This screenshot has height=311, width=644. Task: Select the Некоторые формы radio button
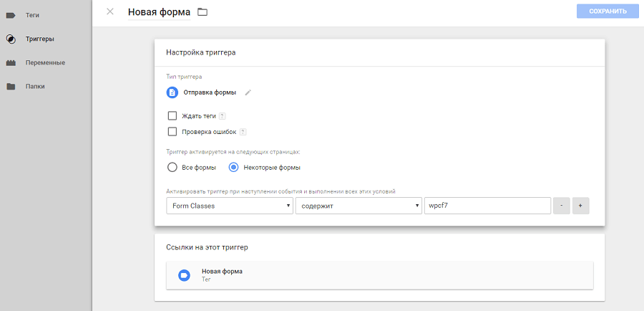tap(233, 167)
